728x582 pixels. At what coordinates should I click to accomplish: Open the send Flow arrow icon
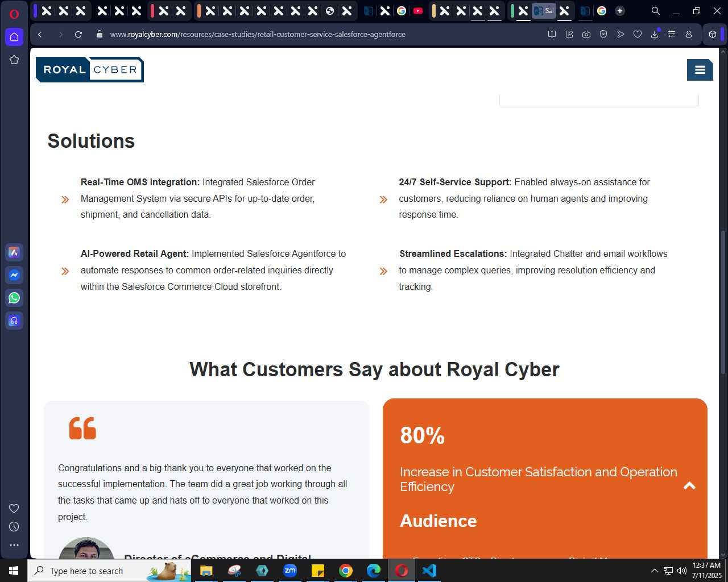coord(621,34)
